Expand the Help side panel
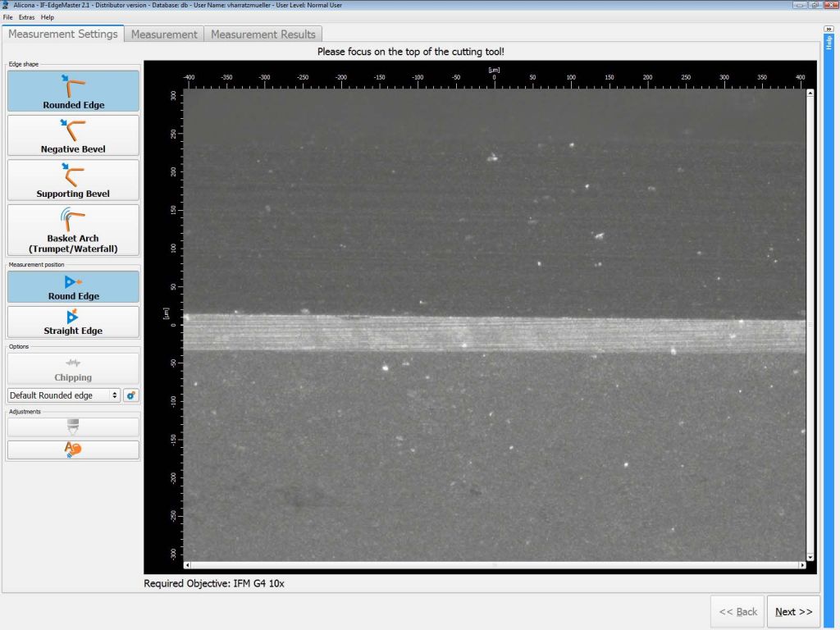Viewport: 840px width, 630px height. [x=829, y=29]
